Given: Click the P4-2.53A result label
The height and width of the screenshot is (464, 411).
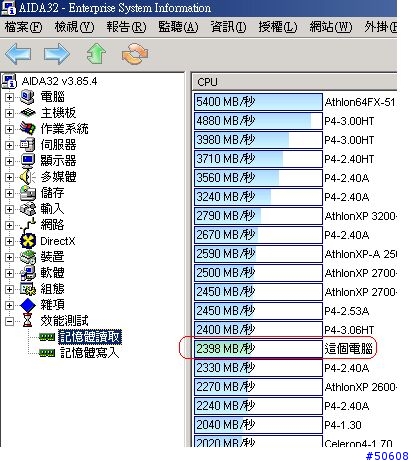Looking at the screenshot, I should (347, 311).
